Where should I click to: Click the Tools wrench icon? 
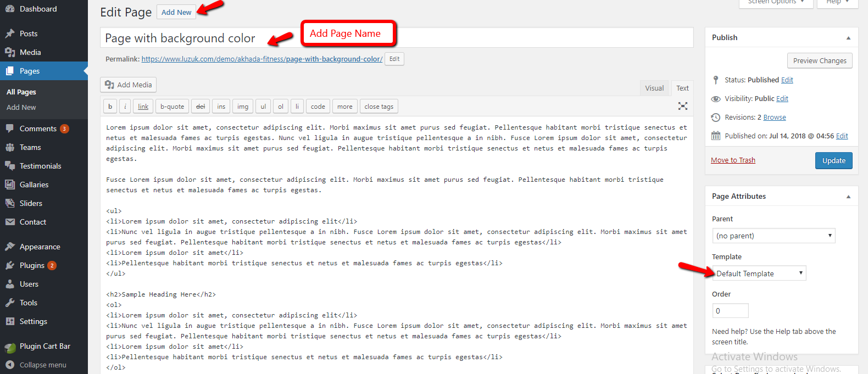tap(10, 303)
